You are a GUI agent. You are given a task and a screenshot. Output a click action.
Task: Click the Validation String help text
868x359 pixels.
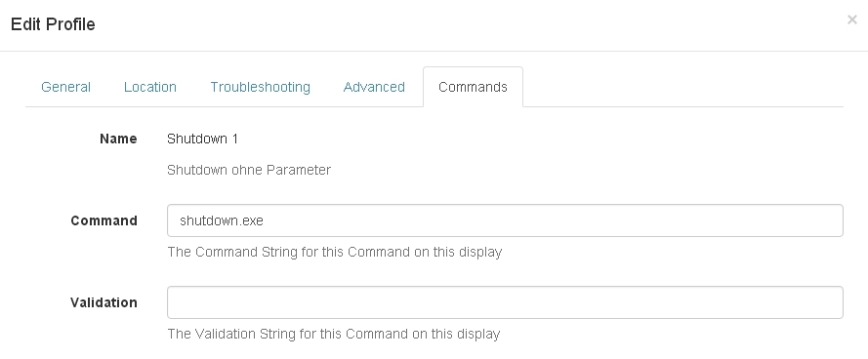click(x=334, y=334)
